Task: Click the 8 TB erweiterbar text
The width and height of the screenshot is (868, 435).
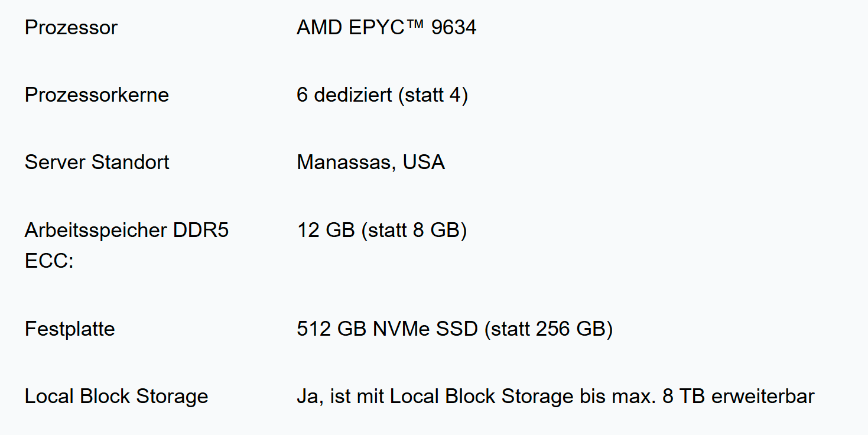Action: pyautogui.click(x=739, y=396)
